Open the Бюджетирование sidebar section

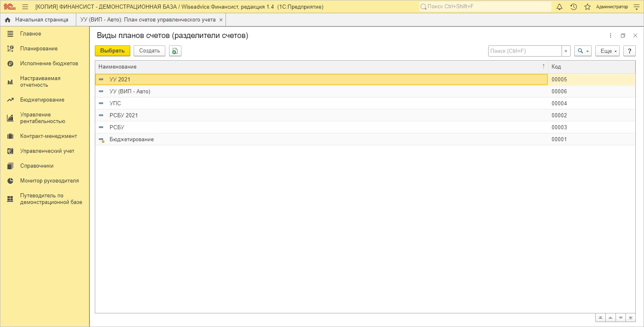[42, 100]
